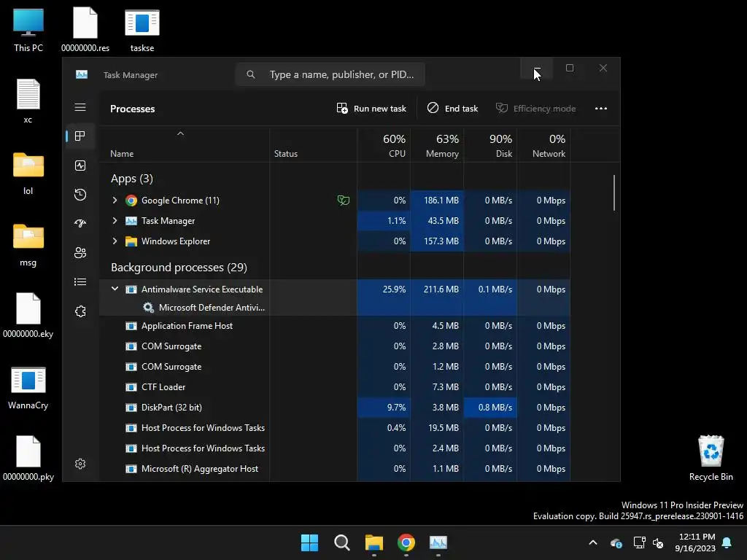
Task: Open Task Manager settings gear
Action: point(80,464)
